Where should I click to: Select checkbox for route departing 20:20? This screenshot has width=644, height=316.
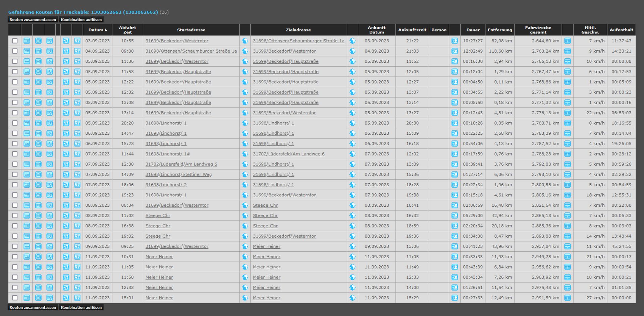point(15,123)
